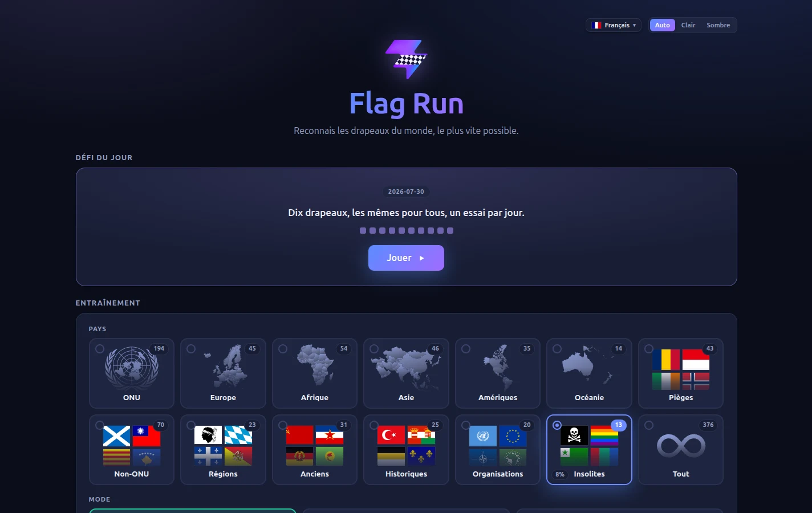Switch to the Sombre theme
Viewport: 812px width, 513px height.
pos(718,25)
